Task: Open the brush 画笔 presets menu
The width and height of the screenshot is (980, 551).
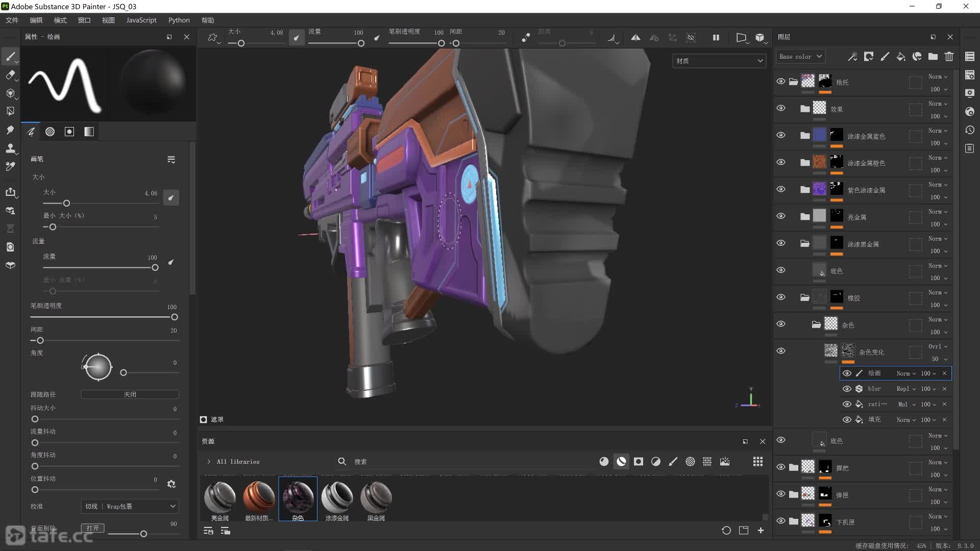Action: coord(171,160)
